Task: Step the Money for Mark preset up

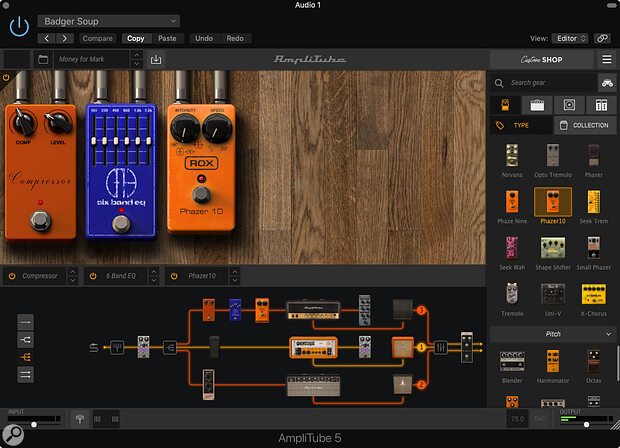Action: point(136,55)
